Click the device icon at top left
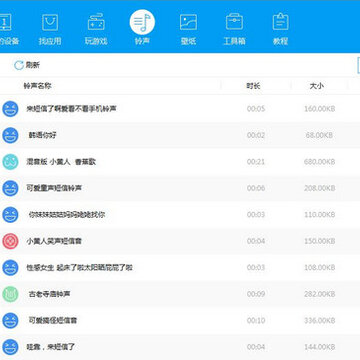This screenshot has height=360, width=360. point(5,23)
